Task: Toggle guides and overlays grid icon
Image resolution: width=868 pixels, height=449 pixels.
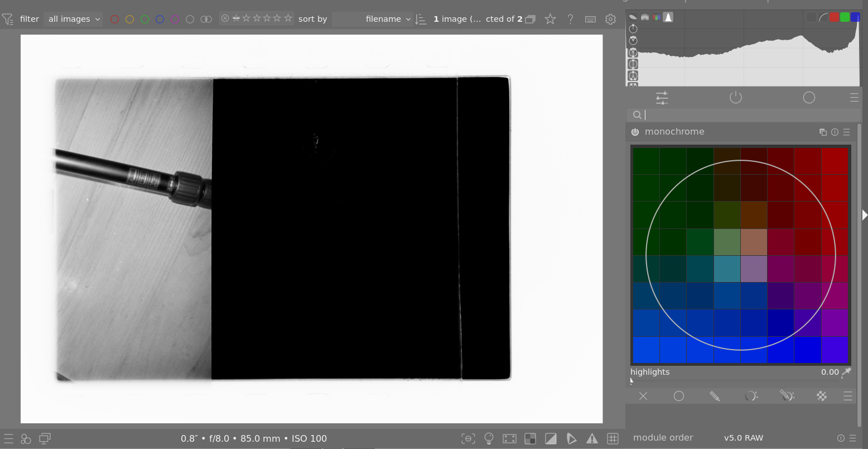Action: coord(613,438)
